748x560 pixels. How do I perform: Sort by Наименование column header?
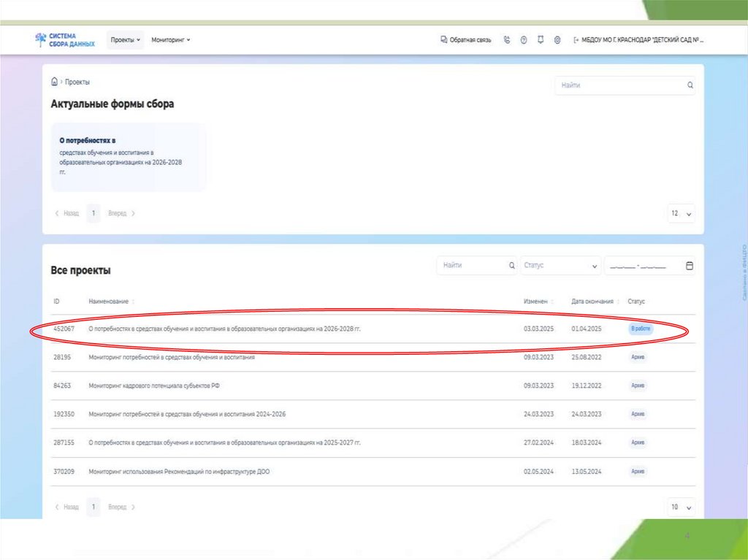(112, 302)
